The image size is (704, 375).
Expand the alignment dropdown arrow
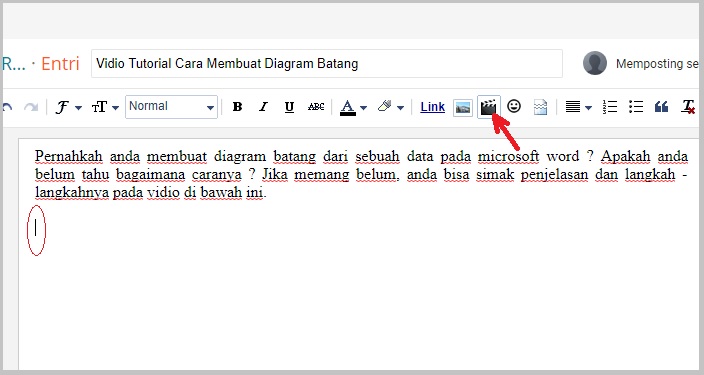[x=589, y=108]
